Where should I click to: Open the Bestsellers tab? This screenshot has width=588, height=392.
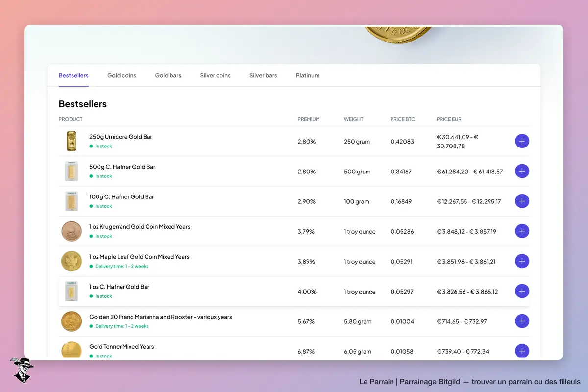click(73, 75)
